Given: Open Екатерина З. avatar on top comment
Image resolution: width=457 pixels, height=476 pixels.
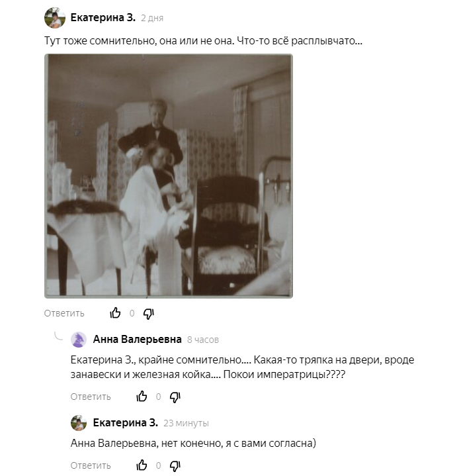Looking at the screenshot, I should (x=55, y=18).
